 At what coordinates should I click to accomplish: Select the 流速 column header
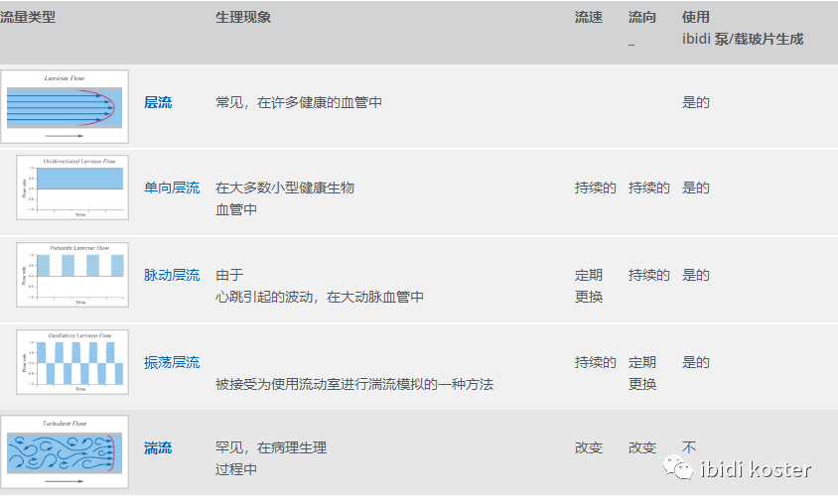(x=589, y=17)
